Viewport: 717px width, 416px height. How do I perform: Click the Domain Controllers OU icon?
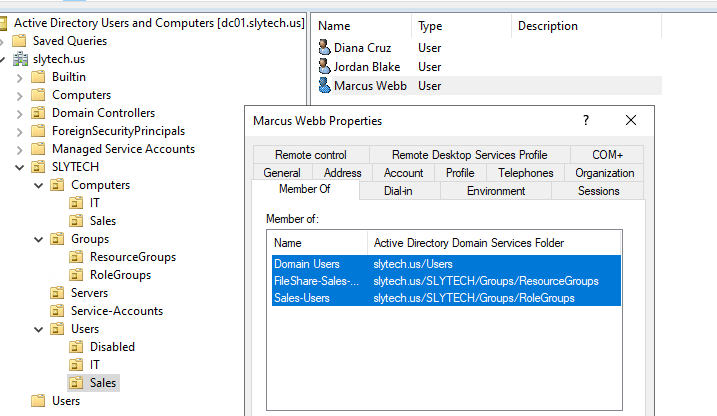coord(38,113)
